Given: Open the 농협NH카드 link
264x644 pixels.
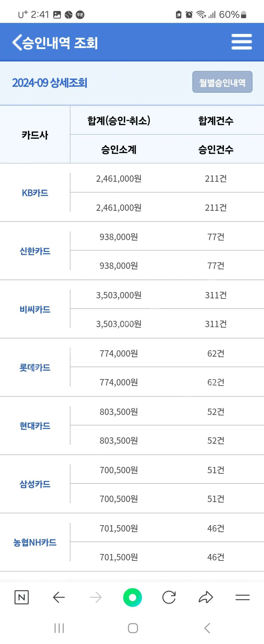Looking at the screenshot, I should click(x=35, y=542).
